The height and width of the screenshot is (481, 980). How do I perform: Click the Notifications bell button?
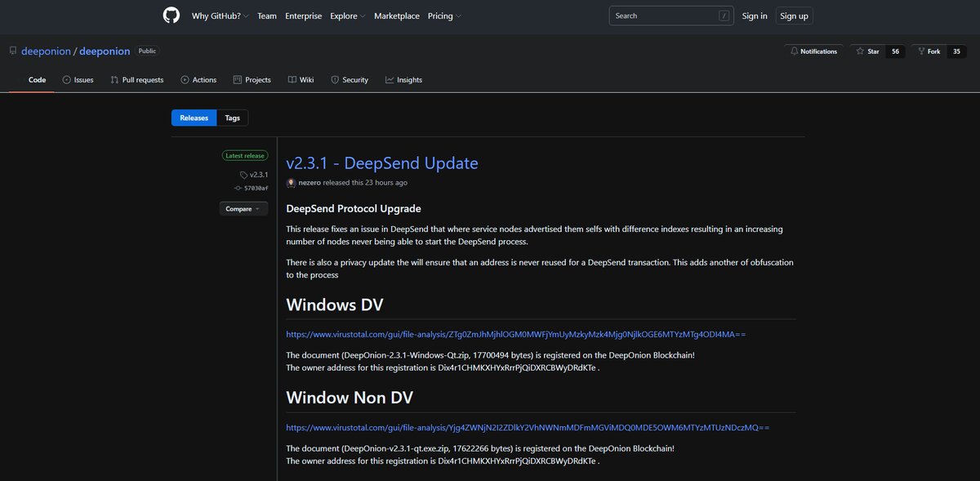pyautogui.click(x=814, y=51)
